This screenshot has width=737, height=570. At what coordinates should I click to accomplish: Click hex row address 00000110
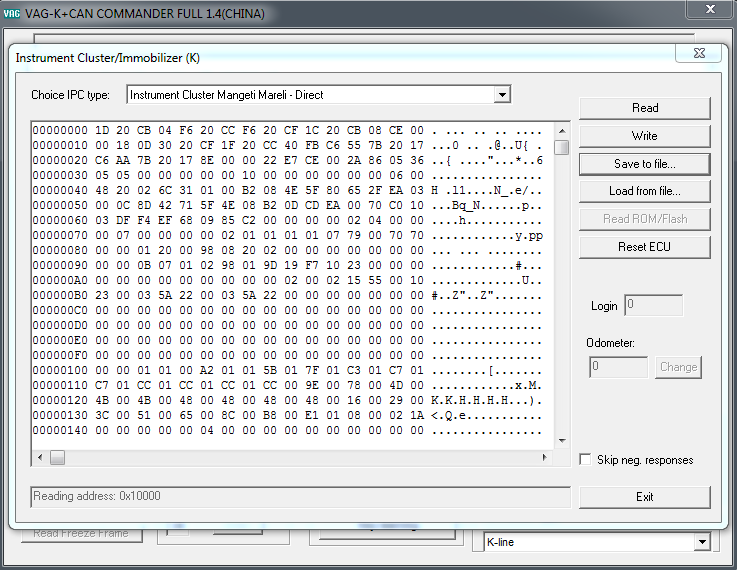click(60, 386)
